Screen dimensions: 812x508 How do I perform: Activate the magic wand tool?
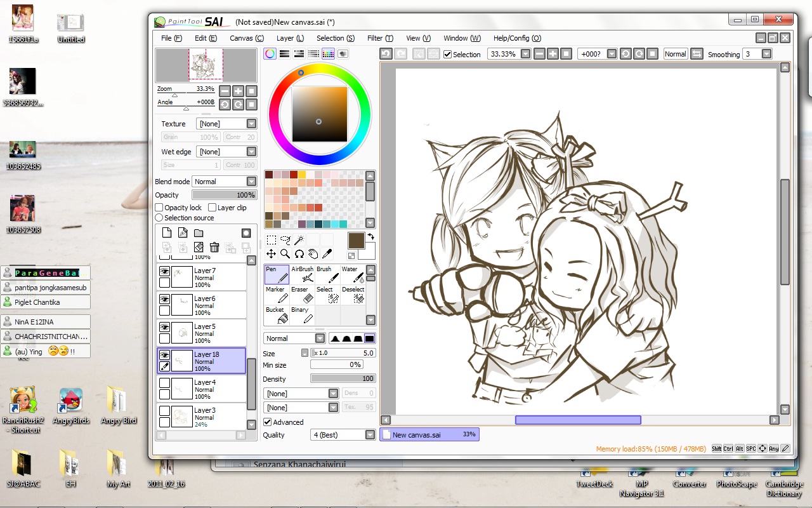299,239
